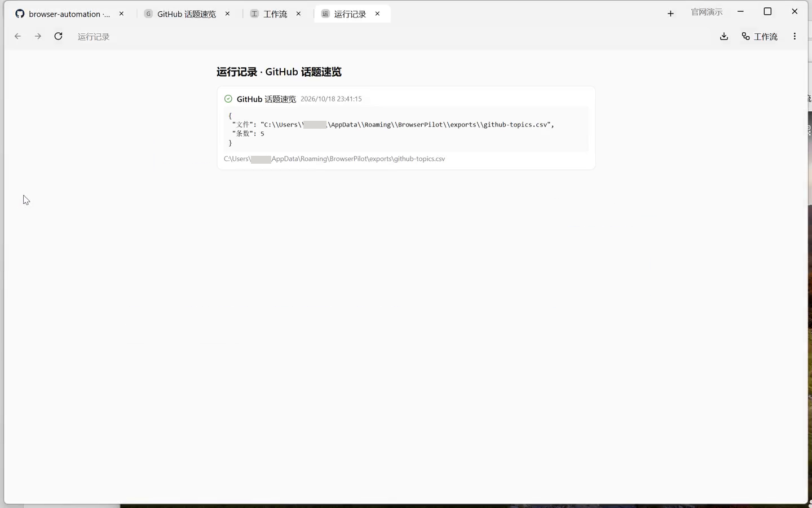The image size is (812, 508).
Task: Click the green success check icon
Action: coord(228,99)
